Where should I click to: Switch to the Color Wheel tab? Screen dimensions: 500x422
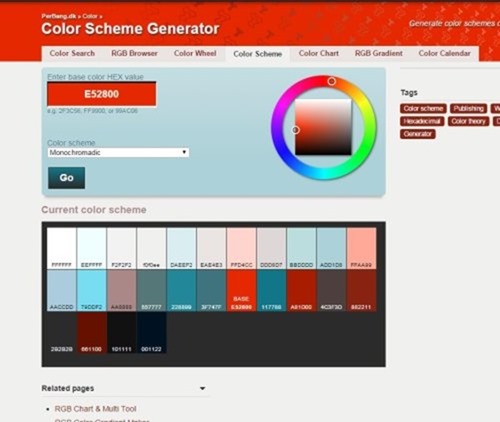pyautogui.click(x=195, y=53)
